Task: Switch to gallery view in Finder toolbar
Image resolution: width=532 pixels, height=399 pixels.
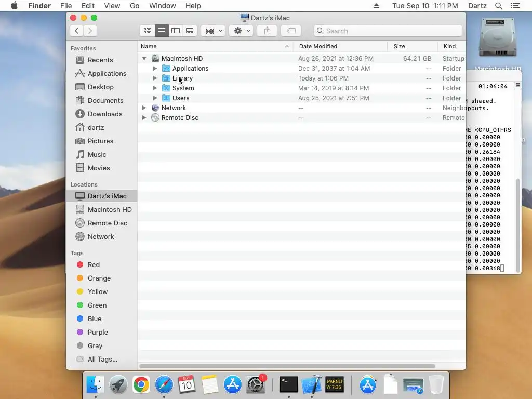Action: point(190,31)
